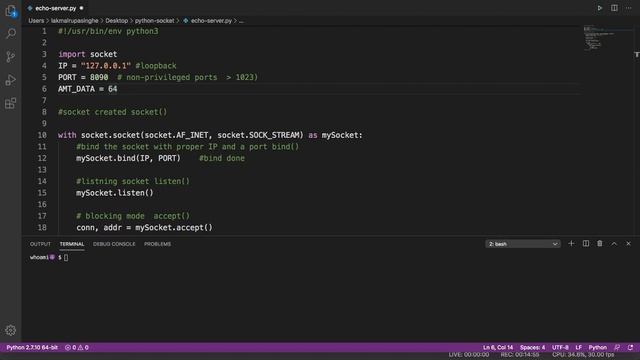Open editor More Actions ellipsis
Viewport: 640px width, 360px height.
pos(629,8)
